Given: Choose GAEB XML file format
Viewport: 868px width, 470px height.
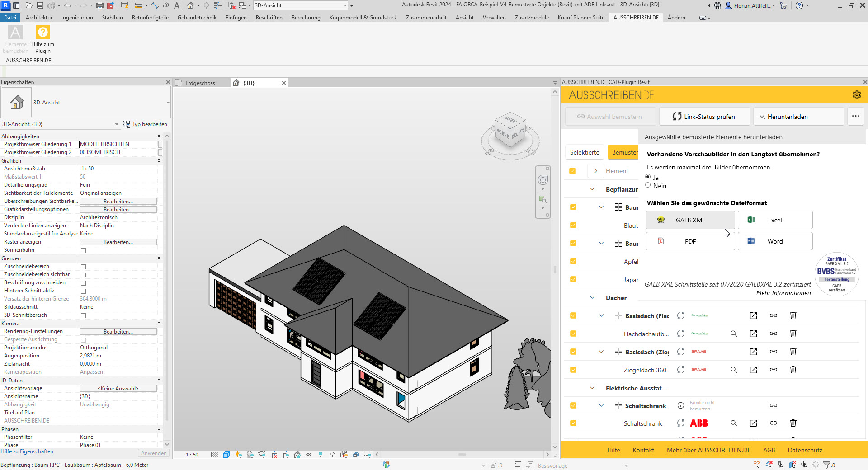Looking at the screenshot, I should click(690, 220).
